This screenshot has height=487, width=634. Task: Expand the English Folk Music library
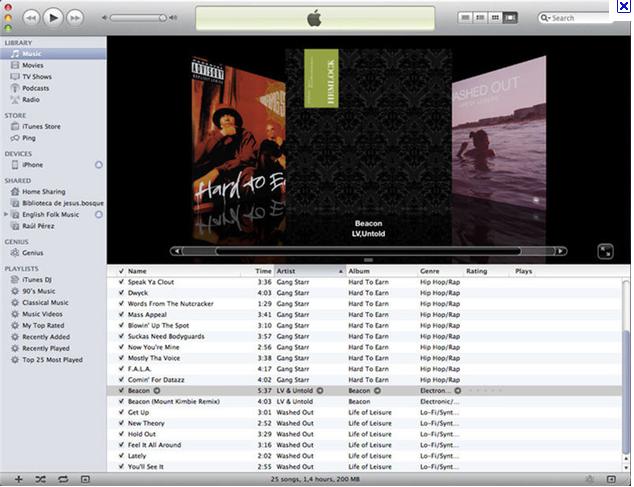point(6,214)
